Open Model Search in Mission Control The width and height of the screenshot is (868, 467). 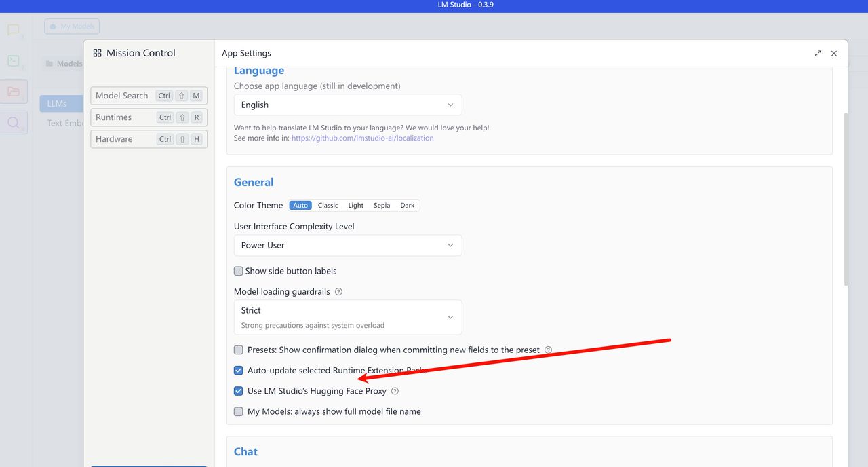[149, 96]
